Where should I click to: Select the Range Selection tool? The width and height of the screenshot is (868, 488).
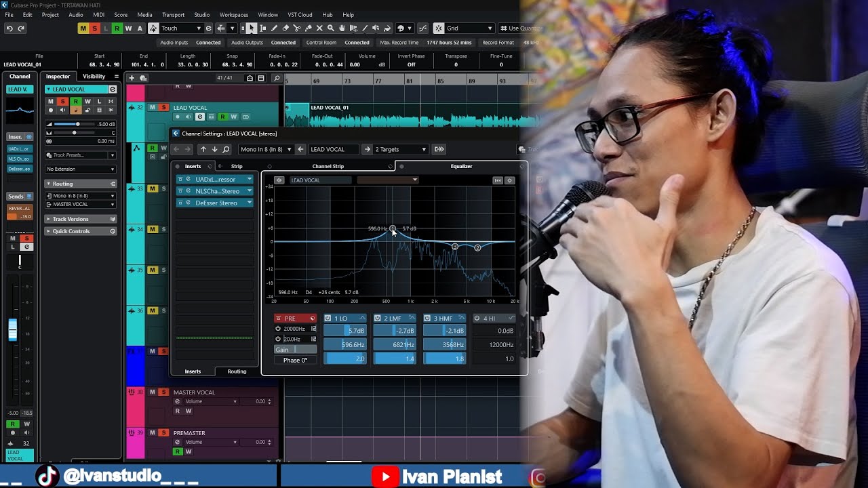(x=263, y=28)
